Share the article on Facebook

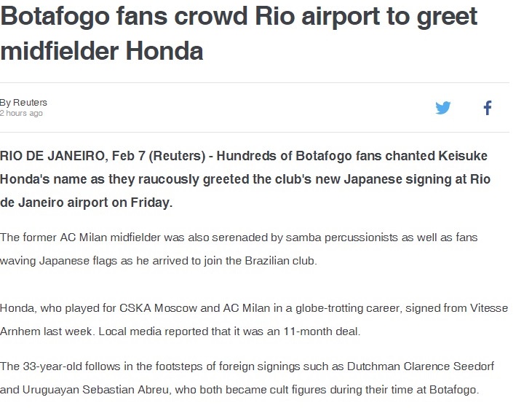[x=488, y=108]
